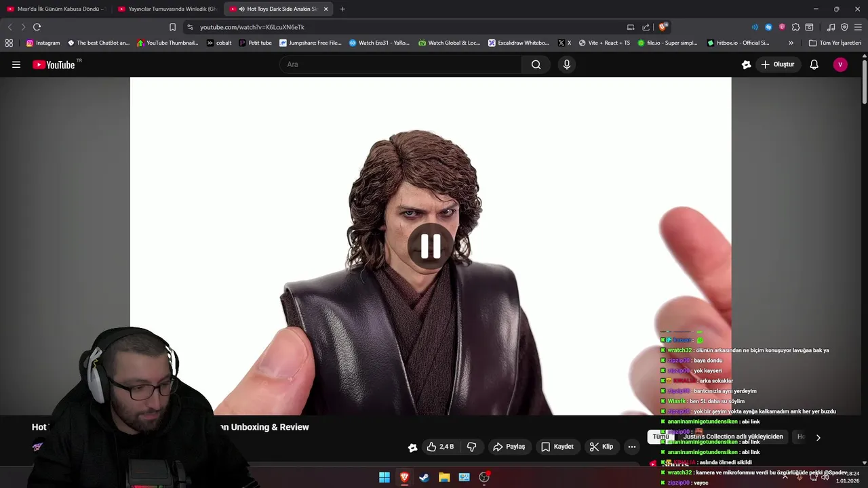Focus the Ara search input field
This screenshot has height=488, width=868.
point(401,64)
